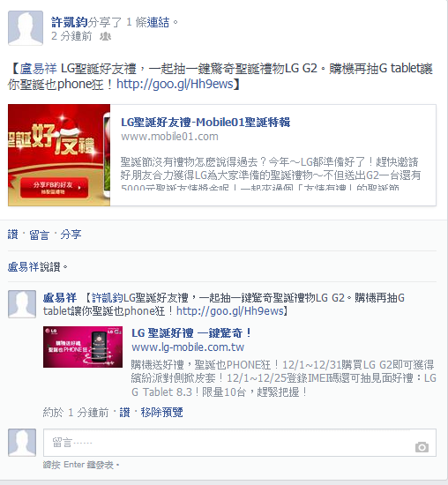Like 盧易祥's comment with 讚
Screen dimensions: 448x485
coord(124,413)
